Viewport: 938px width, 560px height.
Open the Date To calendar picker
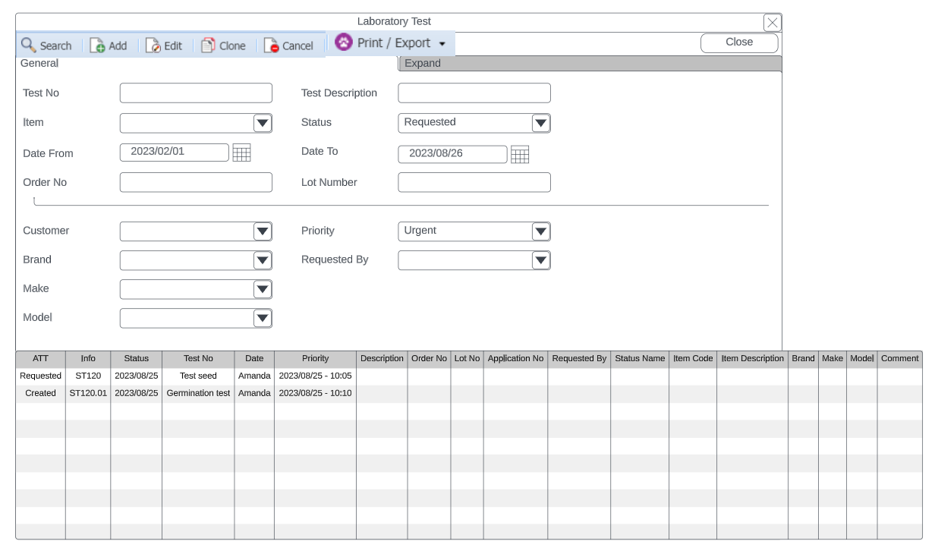pos(520,155)
